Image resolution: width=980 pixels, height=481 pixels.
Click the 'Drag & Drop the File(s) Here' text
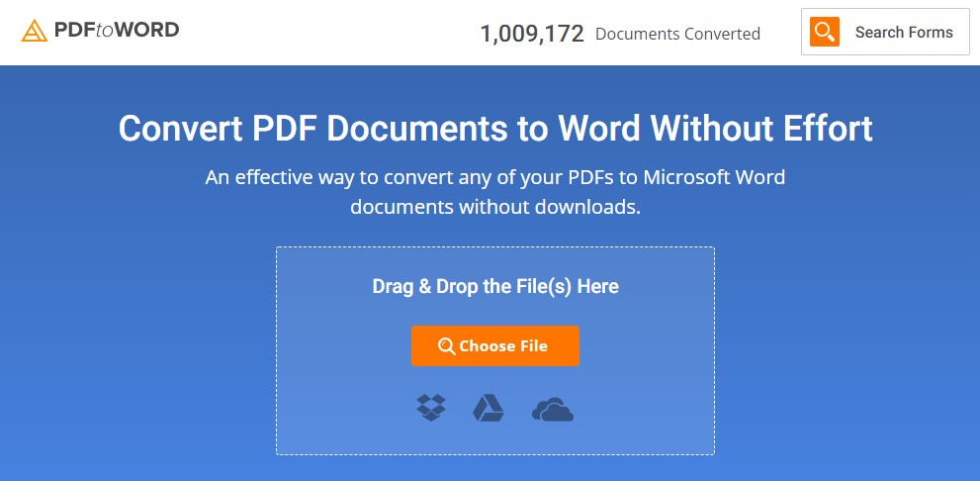[x=495, y=286]
